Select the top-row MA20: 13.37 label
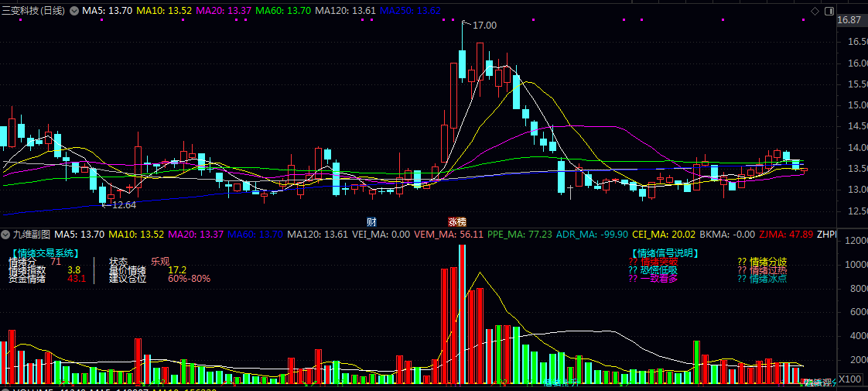The image size is (868, 391). tap(224, 11)
